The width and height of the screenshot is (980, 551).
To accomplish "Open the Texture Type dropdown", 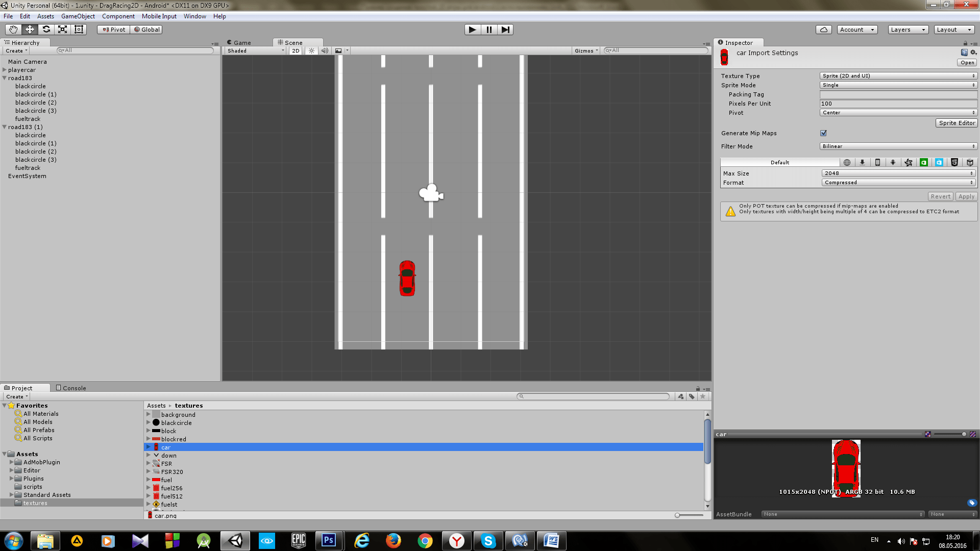I will (x=898, y=76).
